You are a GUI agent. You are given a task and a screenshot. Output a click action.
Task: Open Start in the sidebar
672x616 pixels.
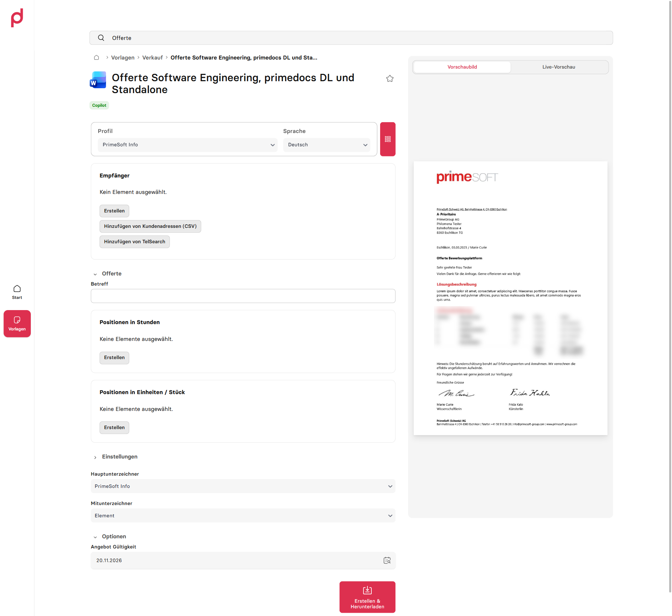tap(17, 292)
